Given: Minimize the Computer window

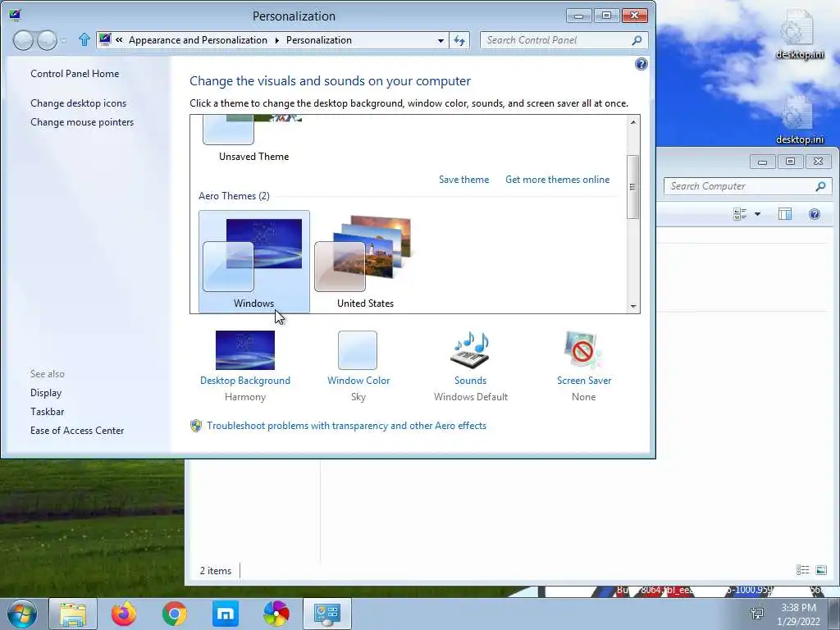Looking at the screenshot, I should point(762,162).
